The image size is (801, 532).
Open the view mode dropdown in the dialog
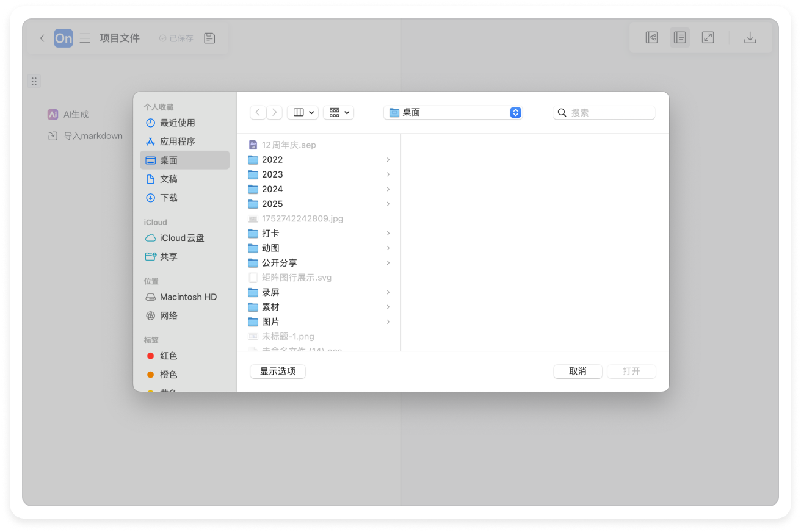click(x=302, y=112)
